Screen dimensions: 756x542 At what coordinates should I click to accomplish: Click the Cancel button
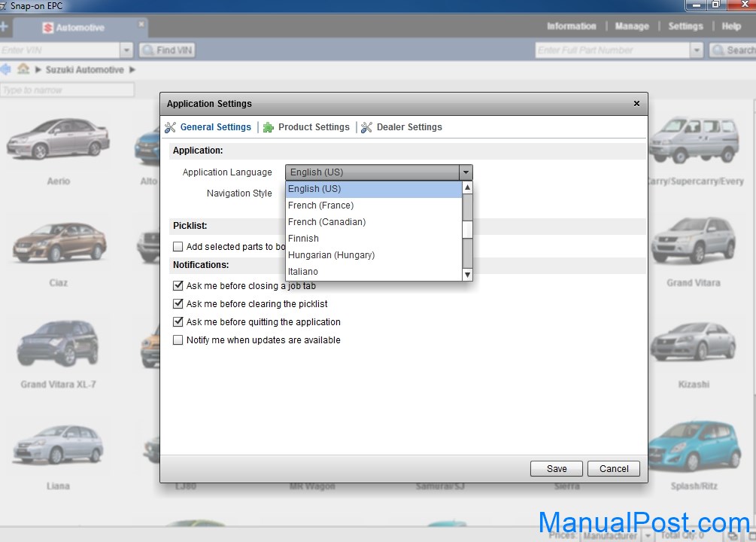pyautogui.click(x=614, y=469)
